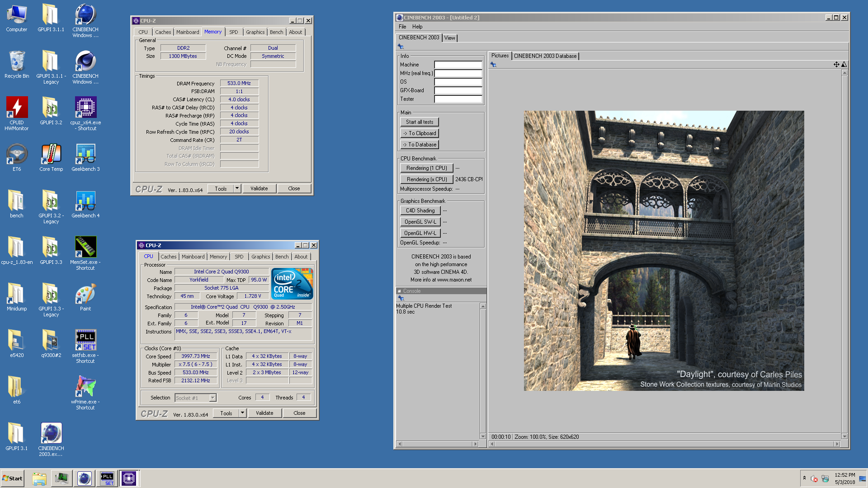
Task: Launch wPrime.exe shortcut icon
Action: pos(85,393)
